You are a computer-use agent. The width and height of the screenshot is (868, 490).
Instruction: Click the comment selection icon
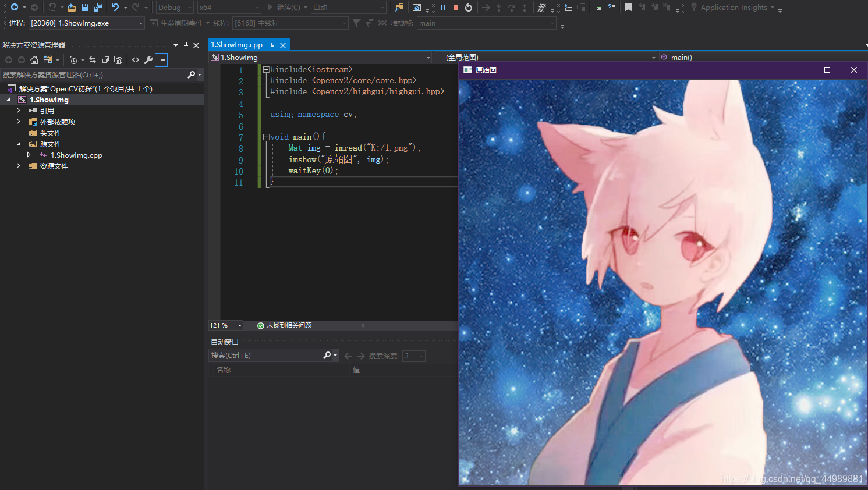(598, 8)
